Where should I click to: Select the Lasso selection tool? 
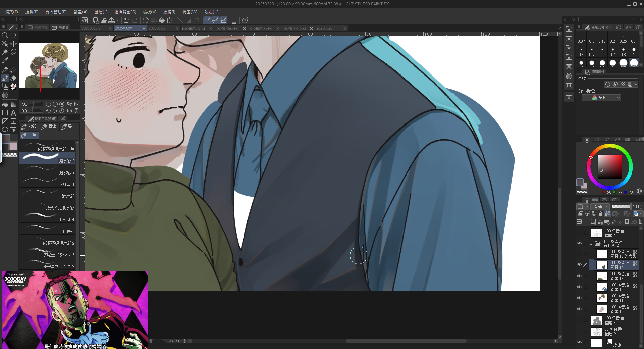(13, 52)
